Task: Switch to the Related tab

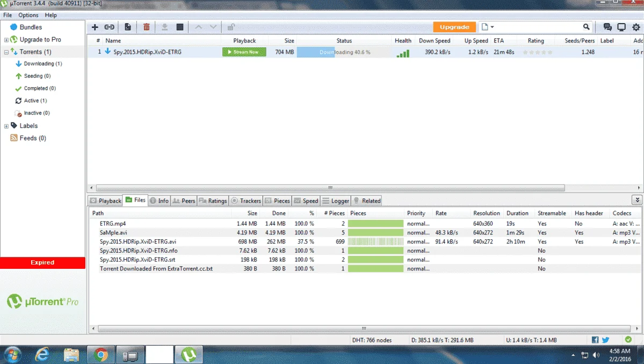Action: (367, 201)
